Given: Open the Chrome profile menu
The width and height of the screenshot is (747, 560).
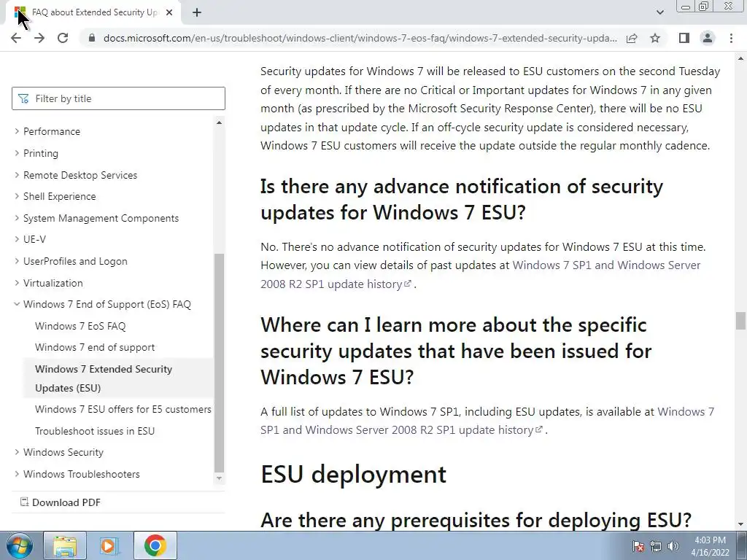Looking at the screenshot, I should (708, 38).
